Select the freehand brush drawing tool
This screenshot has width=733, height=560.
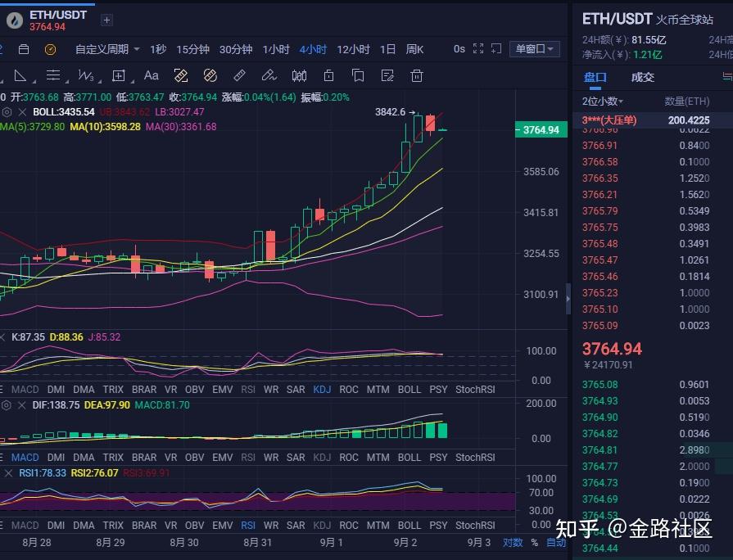click(x=269, y=75)
